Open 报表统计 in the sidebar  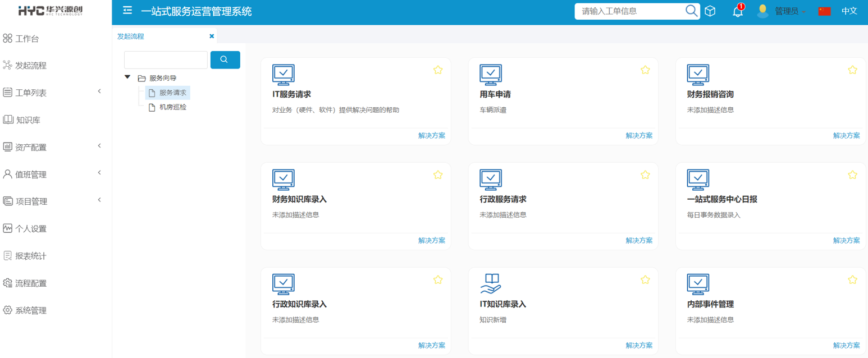click(31, 256)
